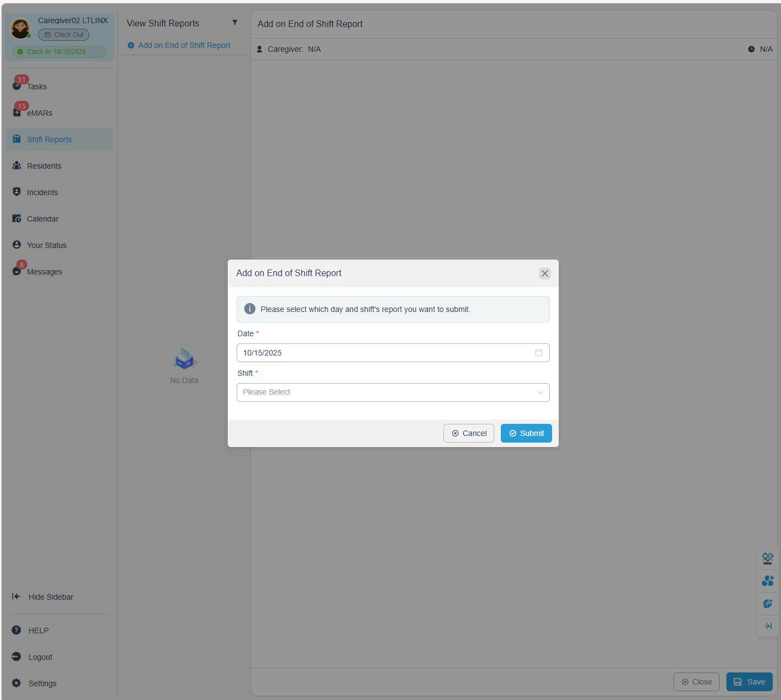Click the Date input field

point(386,353)
